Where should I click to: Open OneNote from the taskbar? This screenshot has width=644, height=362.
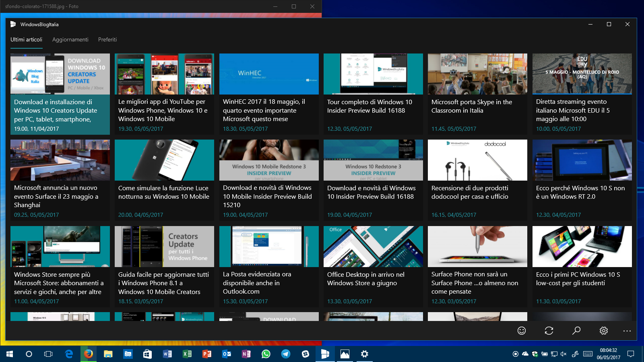(x=246, y=354)
